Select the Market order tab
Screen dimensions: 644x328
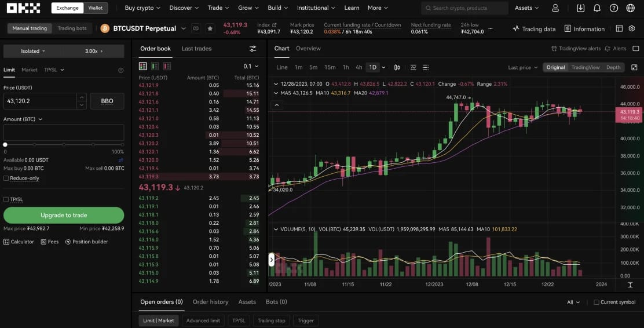click(x=29, y=70)
